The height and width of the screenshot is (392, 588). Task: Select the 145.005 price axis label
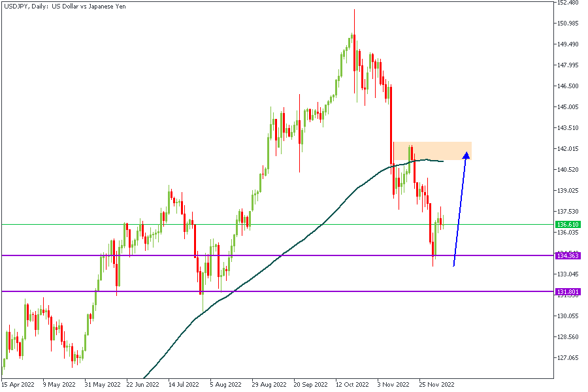pyautogui.click(x=567, y=107)
